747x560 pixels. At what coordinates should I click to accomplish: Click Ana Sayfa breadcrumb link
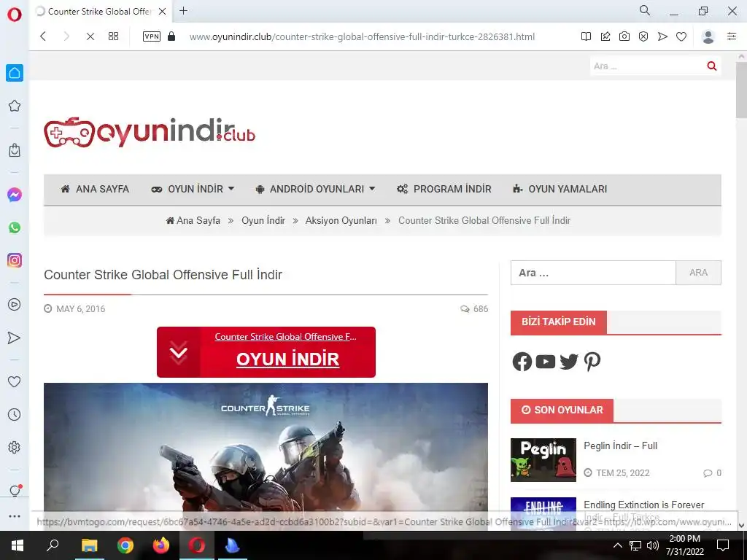(x=193, y=220)
